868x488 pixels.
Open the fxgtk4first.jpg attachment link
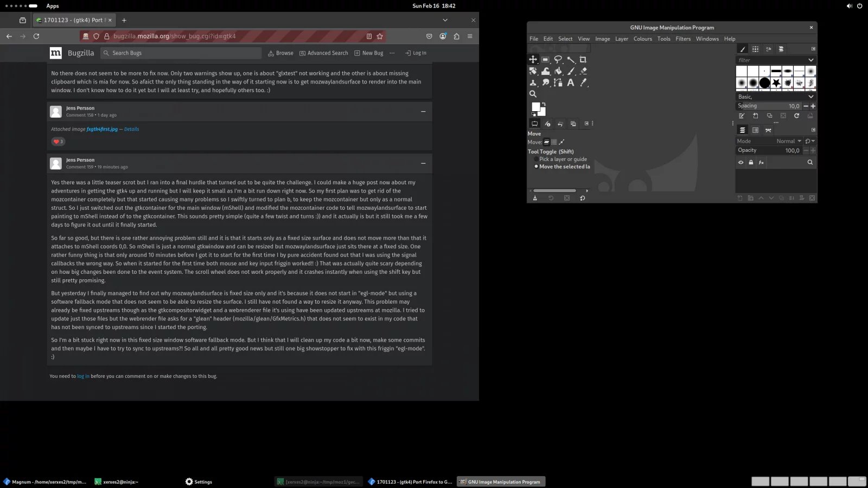(x=102, y=129)
